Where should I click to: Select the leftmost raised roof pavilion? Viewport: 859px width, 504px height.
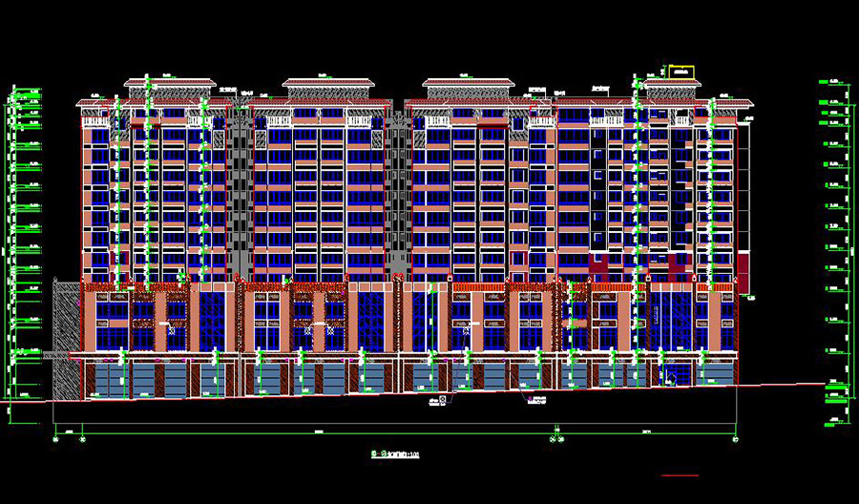pos(170,88)
